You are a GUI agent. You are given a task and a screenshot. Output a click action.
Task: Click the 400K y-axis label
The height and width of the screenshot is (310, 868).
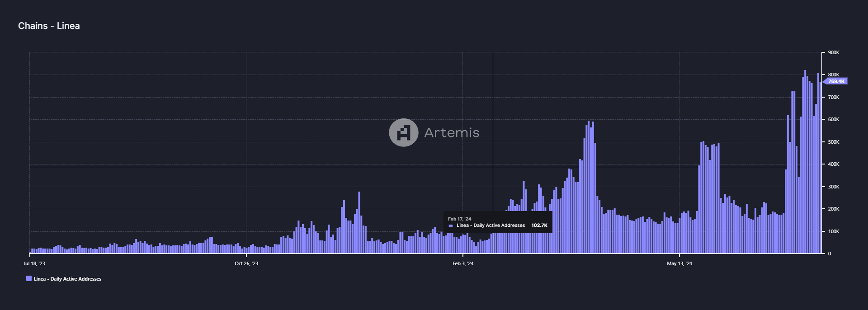[x=834, y=164]
